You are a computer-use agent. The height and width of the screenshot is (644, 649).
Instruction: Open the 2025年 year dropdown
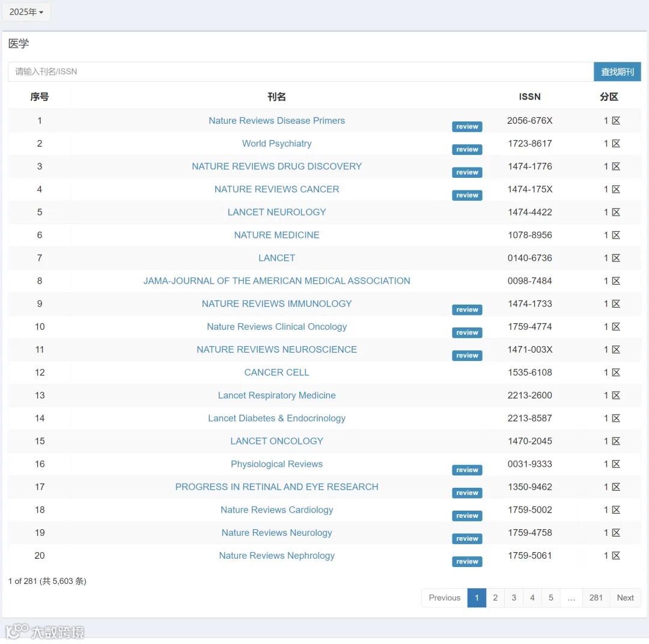(26, 12)
